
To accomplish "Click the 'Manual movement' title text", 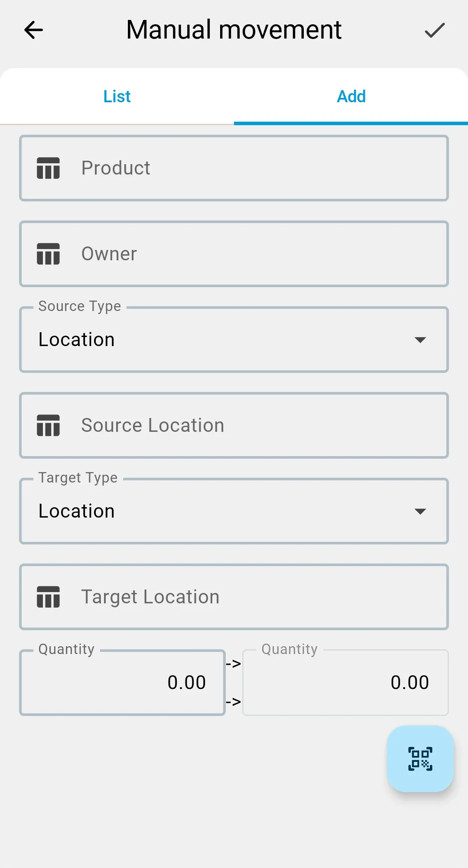I will [x=234, y=30].
